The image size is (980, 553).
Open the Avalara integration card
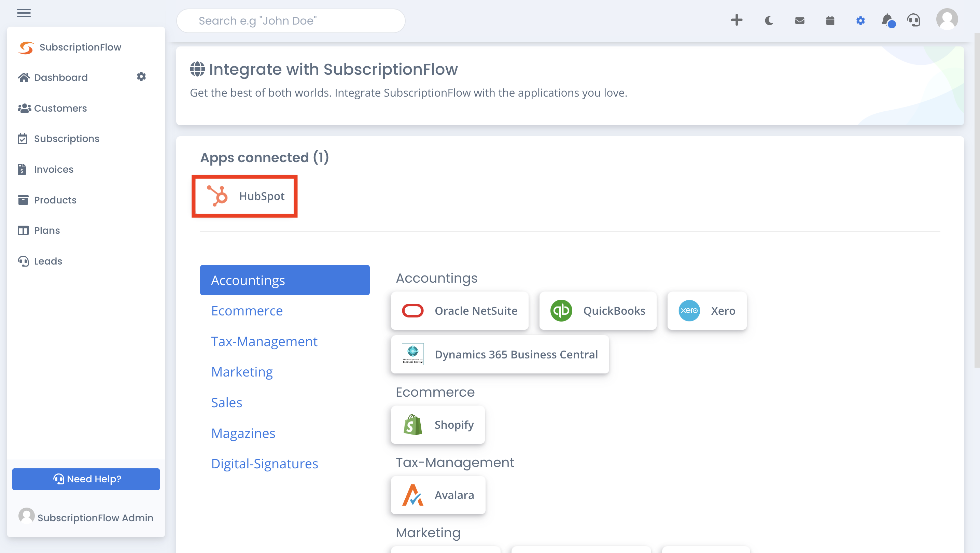click(438, 495)
